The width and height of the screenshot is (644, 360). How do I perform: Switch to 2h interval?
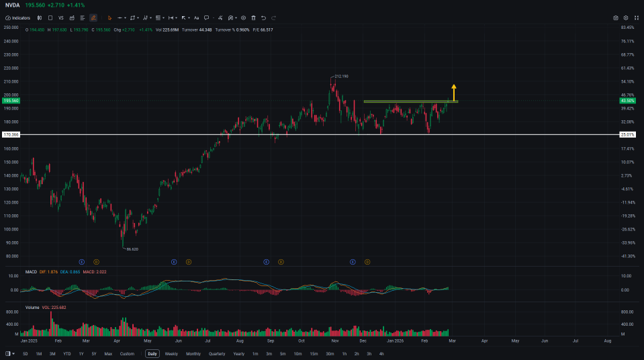357,354
